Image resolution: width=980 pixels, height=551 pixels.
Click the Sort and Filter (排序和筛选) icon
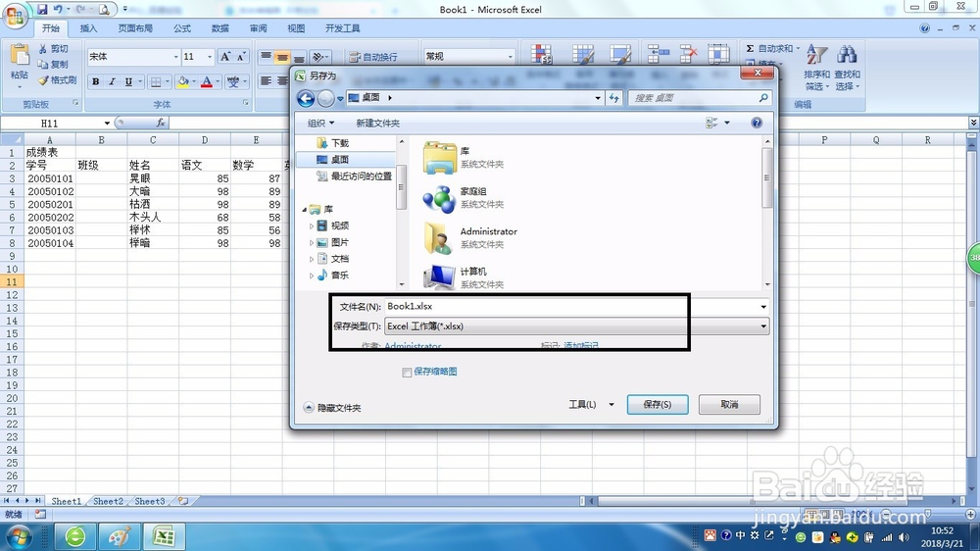[816, 54]
